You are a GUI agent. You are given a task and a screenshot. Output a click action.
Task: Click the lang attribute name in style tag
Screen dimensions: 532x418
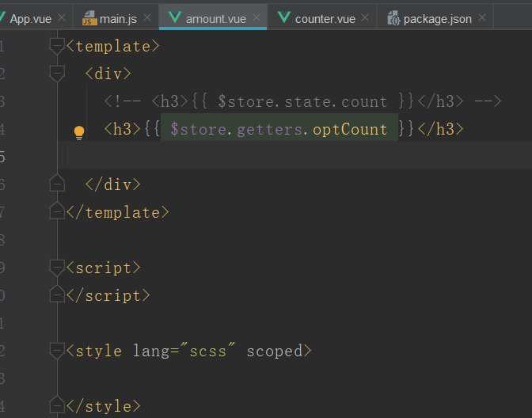point(151,351)
